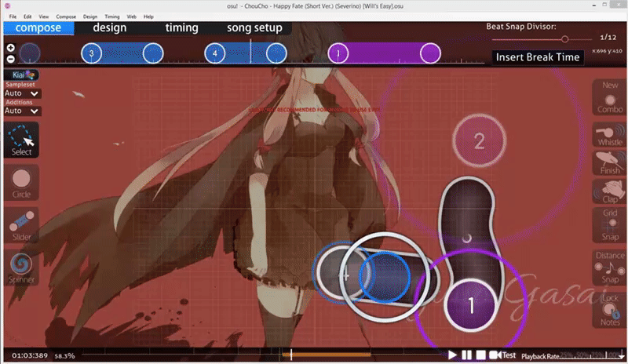
Task: Toggle Lock Notes
Action: point(610,310)
